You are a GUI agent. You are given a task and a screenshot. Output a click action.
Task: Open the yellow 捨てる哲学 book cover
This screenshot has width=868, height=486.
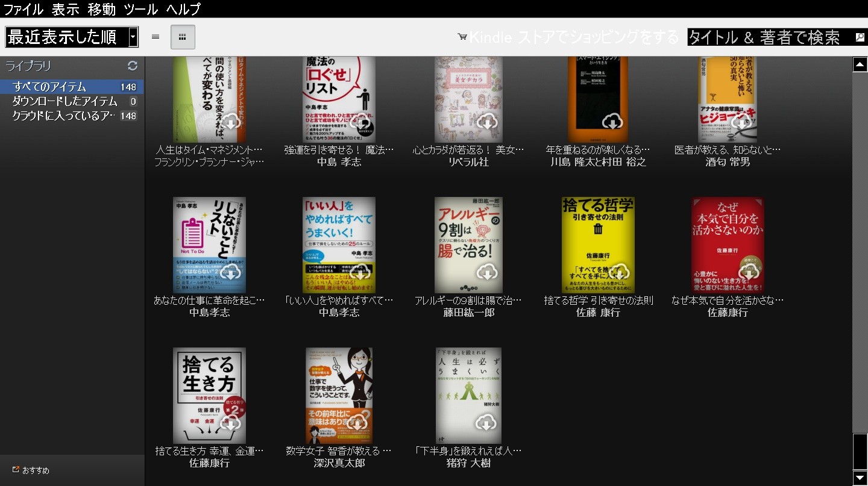(x=598, y=245)
